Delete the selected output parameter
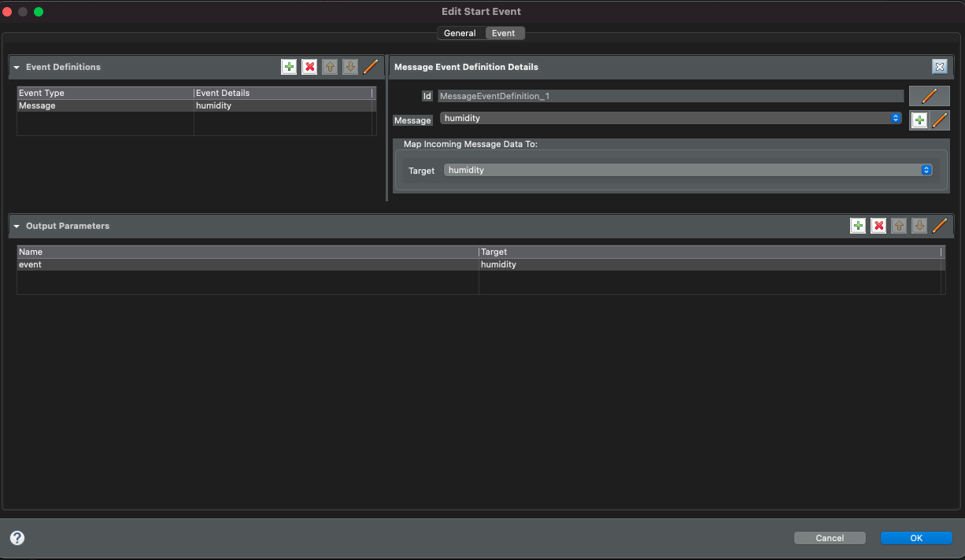Viewport: 965px width, 560px height. tap(878, 226)
